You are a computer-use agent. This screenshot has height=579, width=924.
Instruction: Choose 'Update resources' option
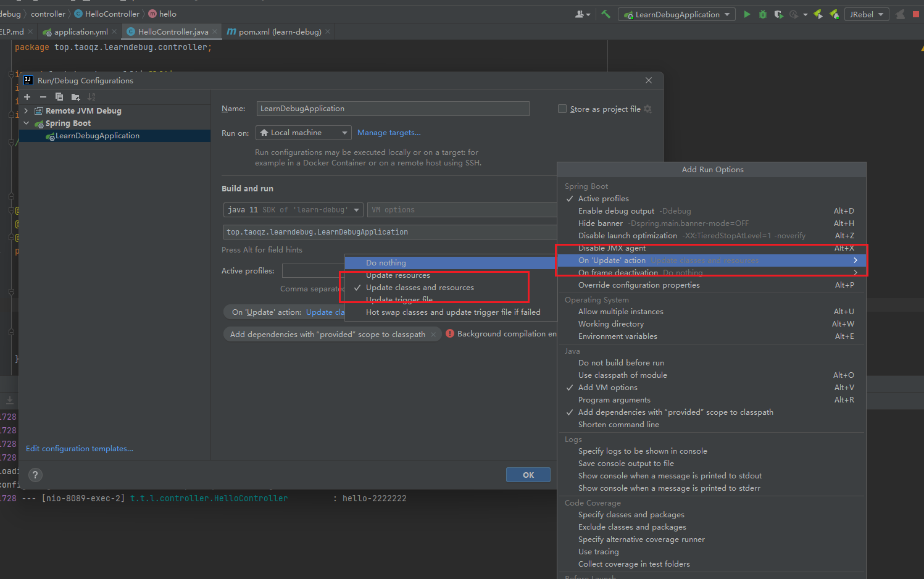(451, 275)
